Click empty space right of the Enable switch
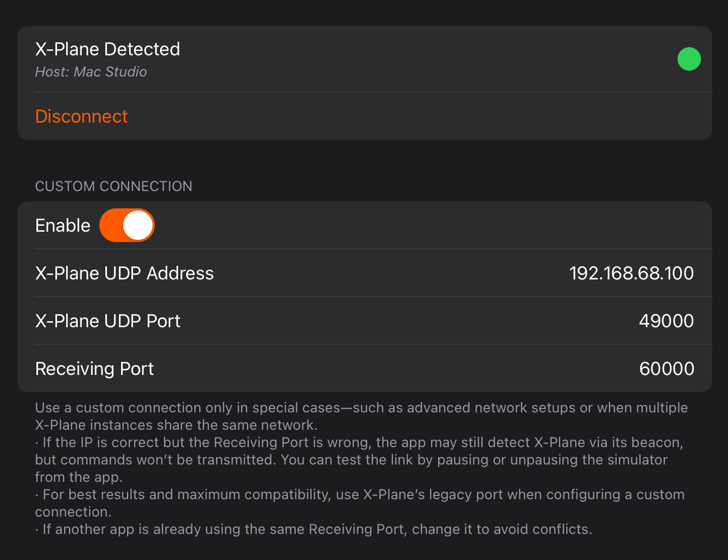Image resolution: width=728 pixels, height=560 pixels. tap(423, 225)
